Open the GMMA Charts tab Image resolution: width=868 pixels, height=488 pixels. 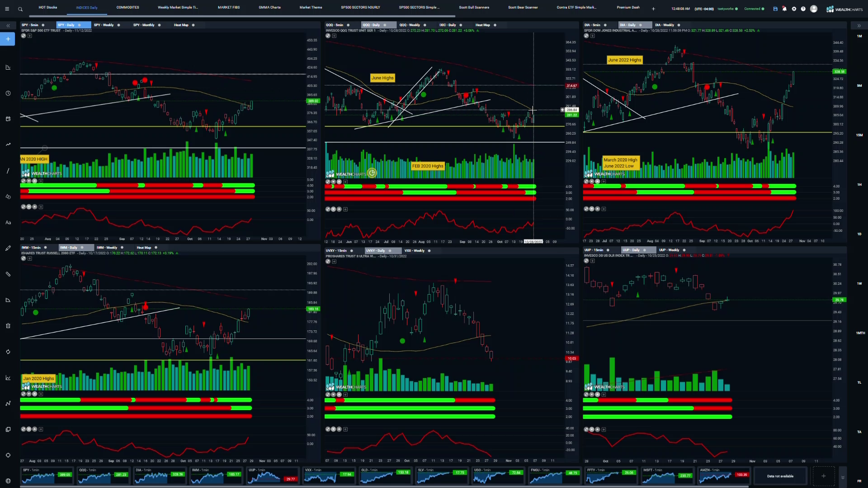[x=269, y=8]
